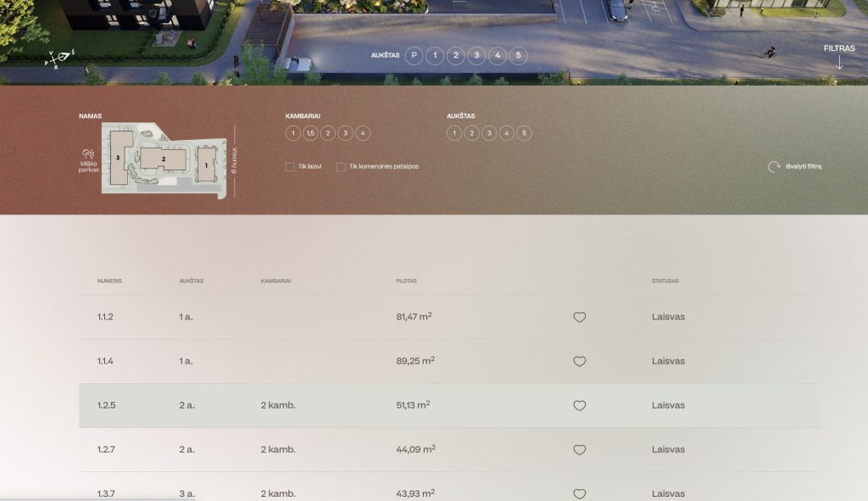Favorite apartment 1.1.2 with heart icon
Screen dimensions: 868x501
pos(580,317)
